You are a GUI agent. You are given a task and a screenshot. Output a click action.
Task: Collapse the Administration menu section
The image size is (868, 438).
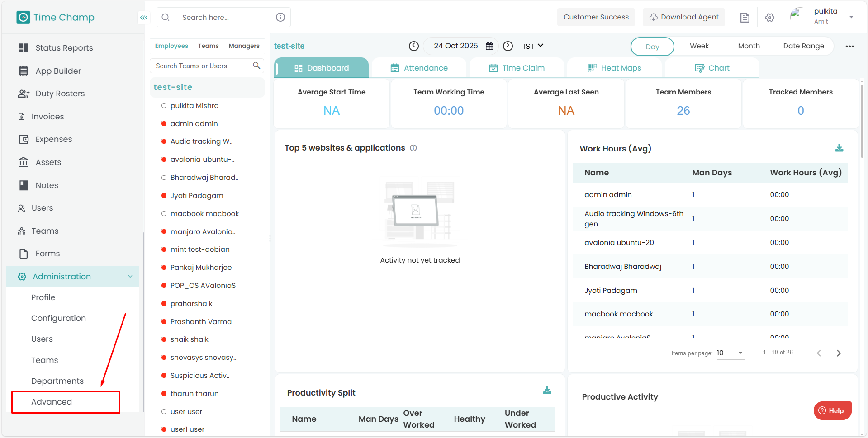(130, 277)
